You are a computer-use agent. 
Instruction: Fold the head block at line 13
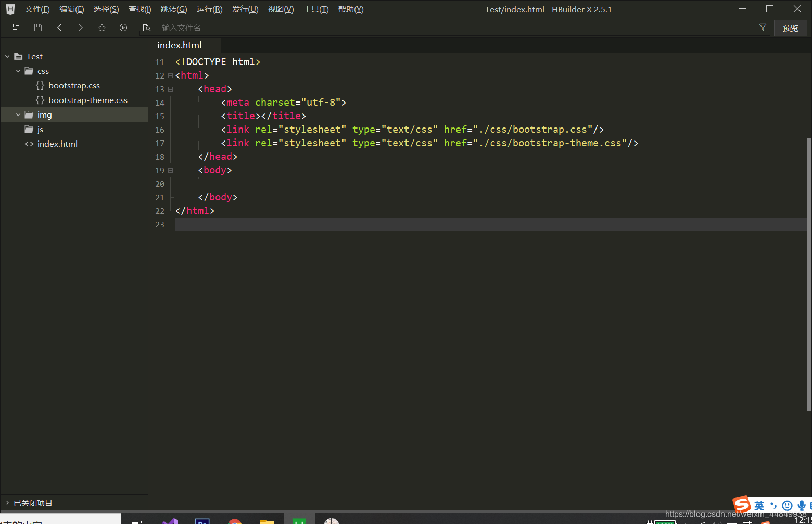point(170,89)
